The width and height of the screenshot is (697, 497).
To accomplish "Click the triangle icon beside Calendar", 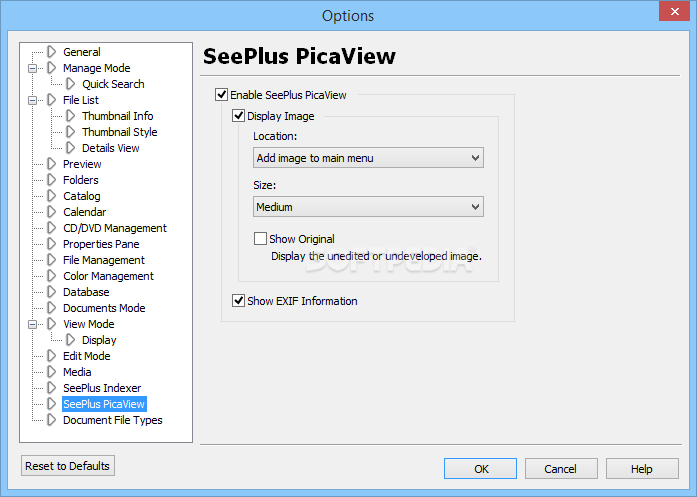I will click(x=52, y=212).
